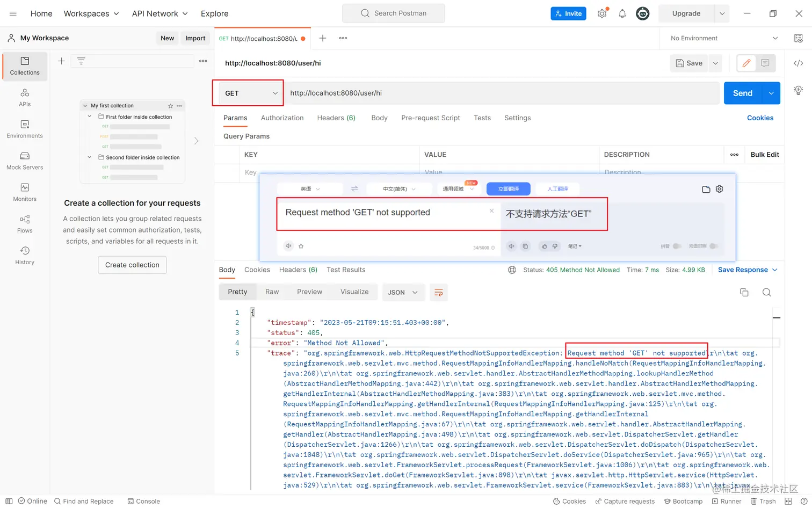Click the network globe icon

tap(512, 270)
